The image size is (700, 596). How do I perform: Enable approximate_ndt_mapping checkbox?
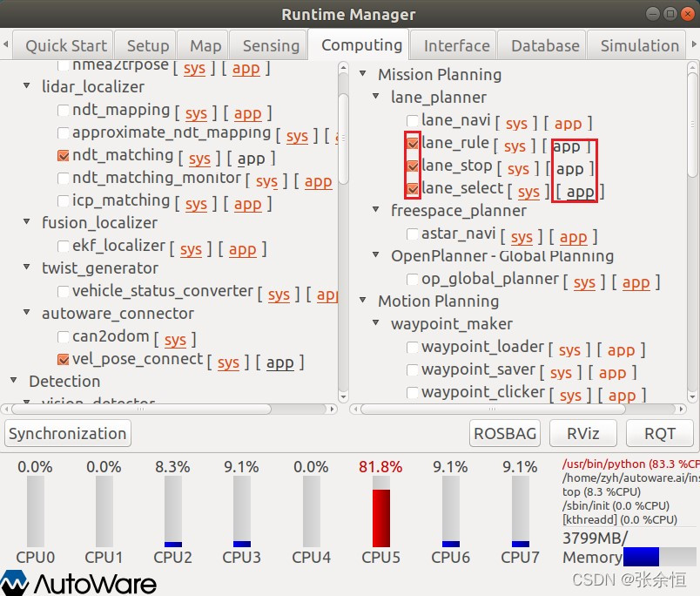pyautogui.click(x=64, y=133)
